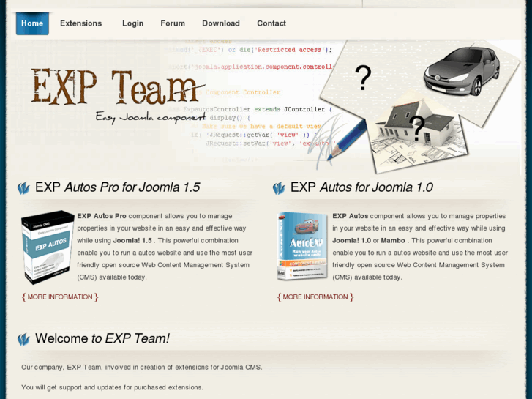Go to the Extensions menu

[81, 23]
